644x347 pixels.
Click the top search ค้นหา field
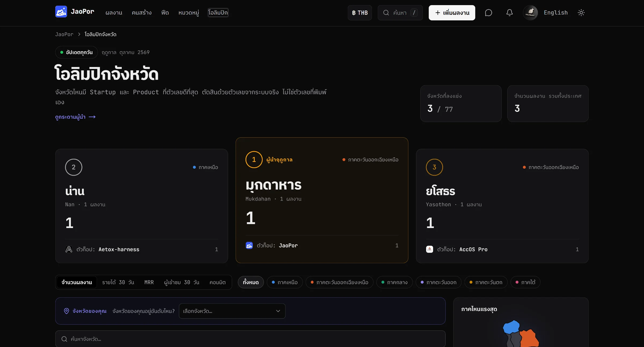(400, 13)
